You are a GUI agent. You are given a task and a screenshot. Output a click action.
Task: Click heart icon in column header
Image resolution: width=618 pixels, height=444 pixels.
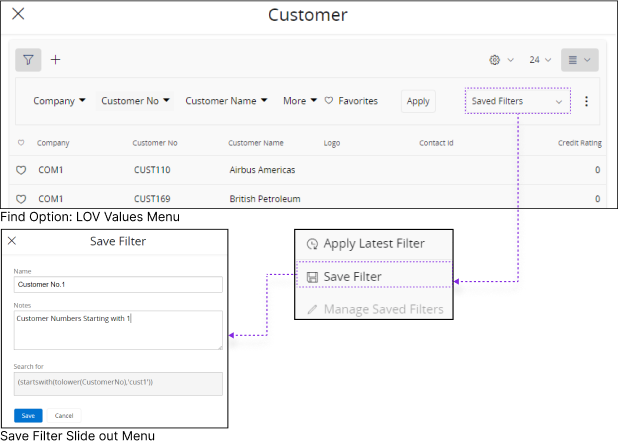pos(21,143)
